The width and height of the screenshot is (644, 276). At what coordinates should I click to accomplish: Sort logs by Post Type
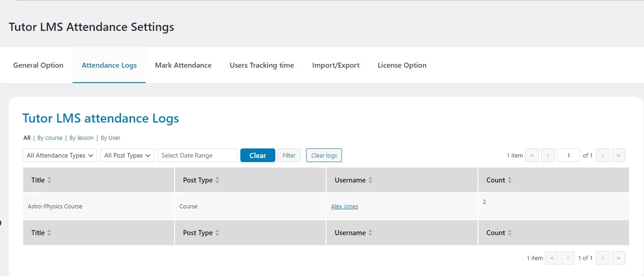[x=217, y=180]
